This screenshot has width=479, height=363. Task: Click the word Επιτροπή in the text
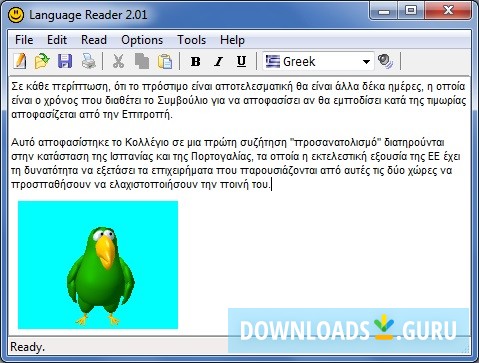[x=147, y=114]
